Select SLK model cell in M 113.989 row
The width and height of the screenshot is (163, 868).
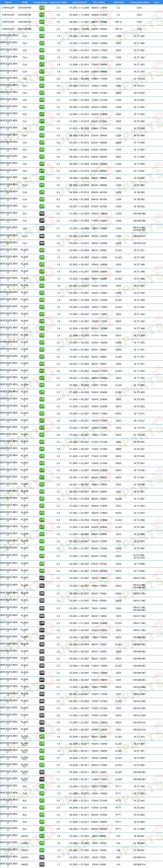click(25, 829)
